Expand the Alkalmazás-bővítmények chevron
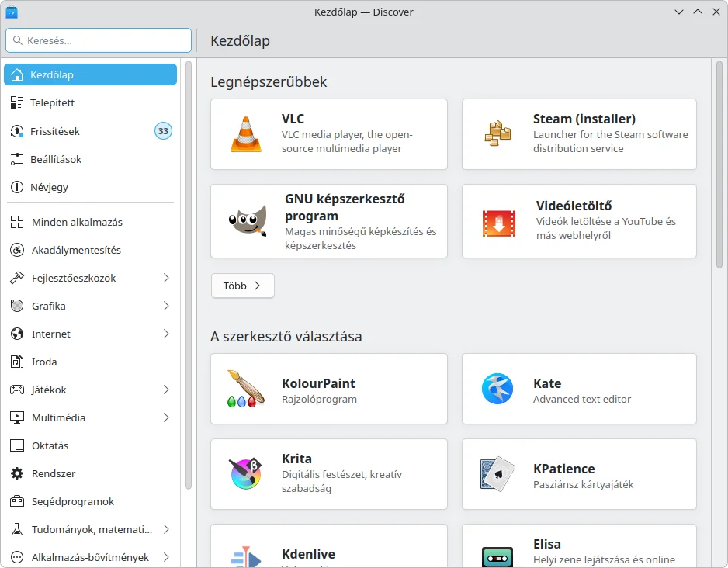The width and height of the screenshot is (728, 568). pyautogui.click(x=166, y=557)
